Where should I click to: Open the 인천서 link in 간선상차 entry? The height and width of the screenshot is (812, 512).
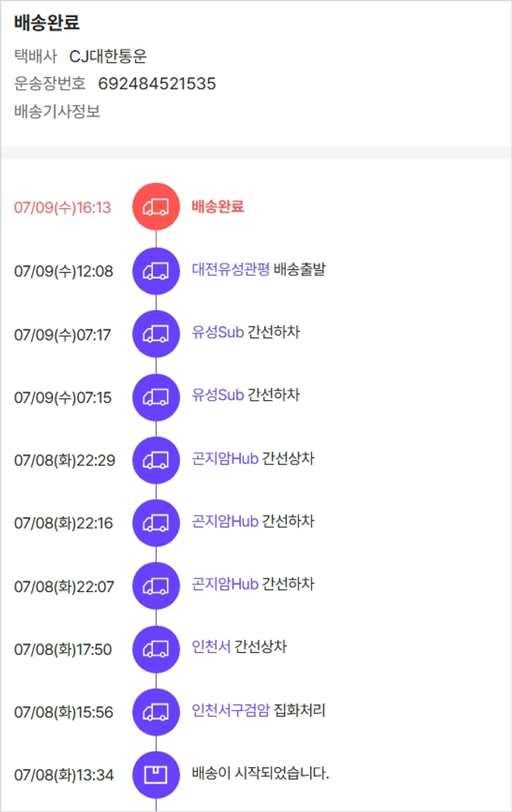click(x=211, y=647)
